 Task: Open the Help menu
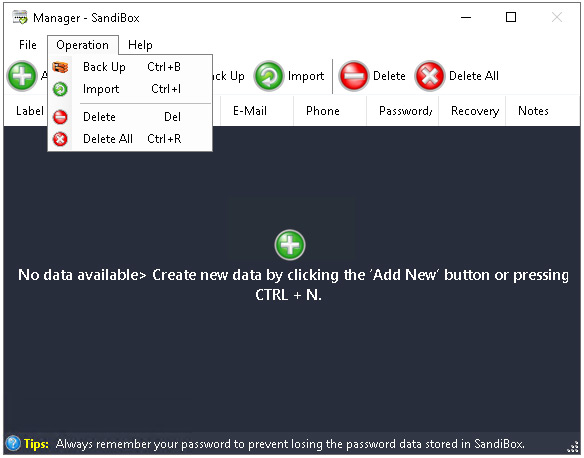[140, 45]
